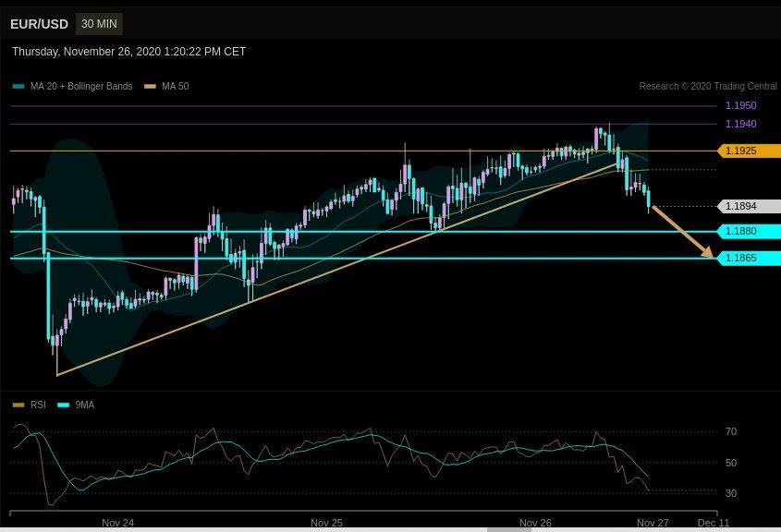The width and height of the screenshot is (781, 532).
Task: Click the grey 1.1894 current price tag
Action: tap(750, 206)
